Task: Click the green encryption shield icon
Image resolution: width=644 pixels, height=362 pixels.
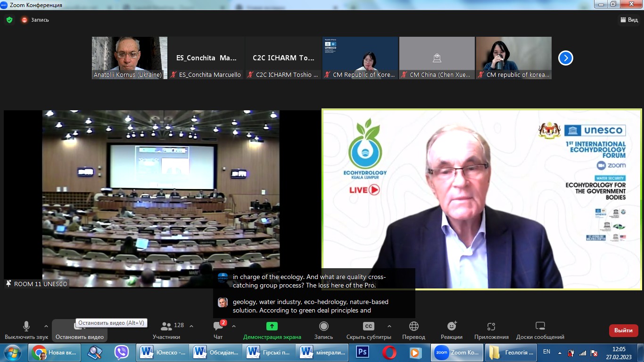Action: (x=9, y=20)
